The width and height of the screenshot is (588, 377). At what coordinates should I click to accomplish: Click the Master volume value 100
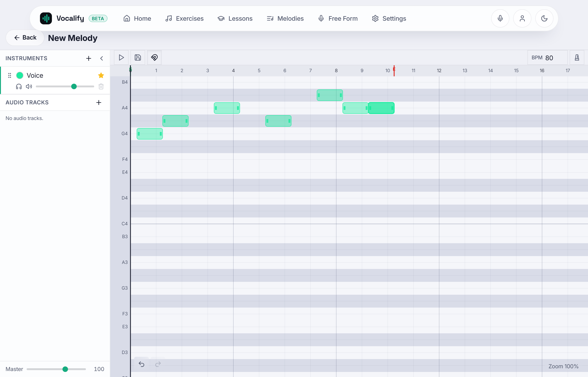(x=99, y=369)
